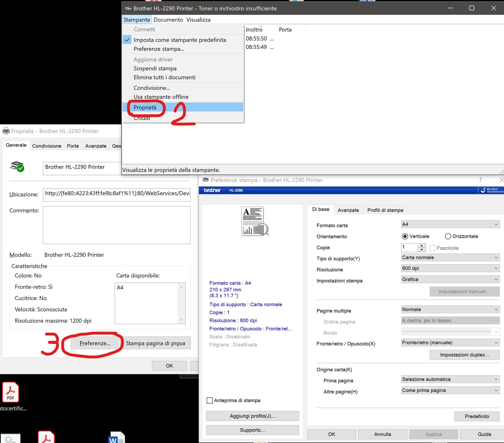The height and width of the screenshot is (443, 504).
Task: Click the Word document desktop icon
Action: 116,438
